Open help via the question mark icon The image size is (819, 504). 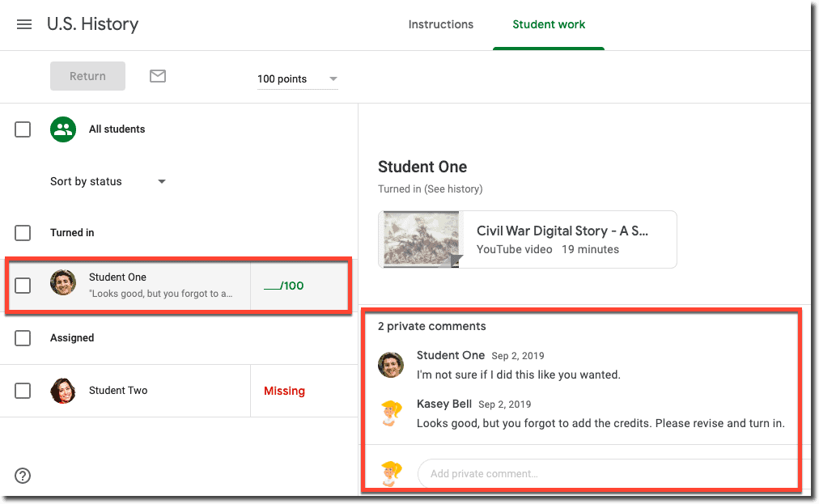click(22, 476)
